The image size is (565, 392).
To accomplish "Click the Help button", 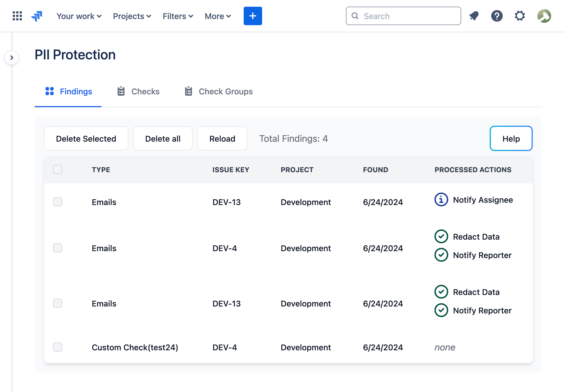I will point(511,139).
